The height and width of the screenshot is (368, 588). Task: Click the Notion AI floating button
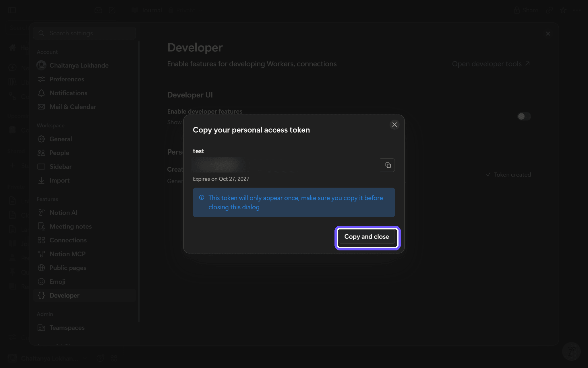pos(571,351)
